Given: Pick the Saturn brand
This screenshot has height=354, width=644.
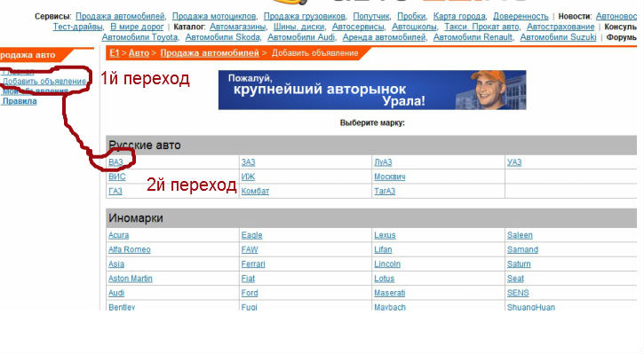Looking at the screenshot, I should [519, 264].
